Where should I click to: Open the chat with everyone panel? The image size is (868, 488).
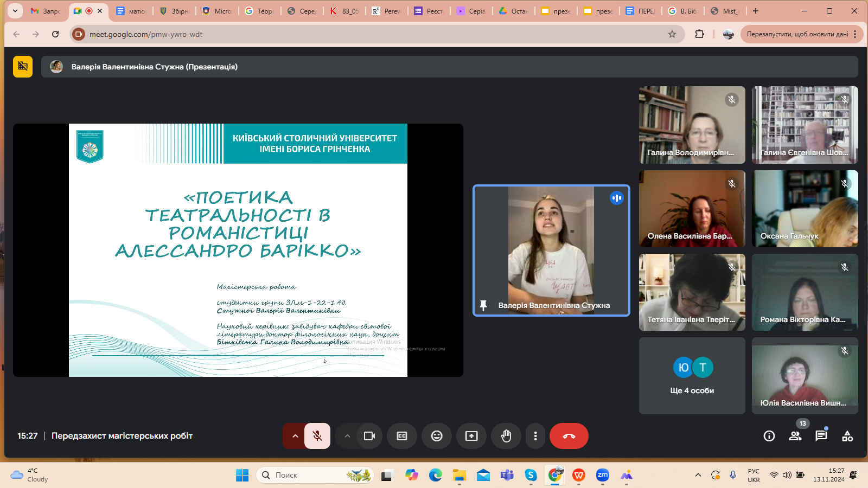pos(821,436)
